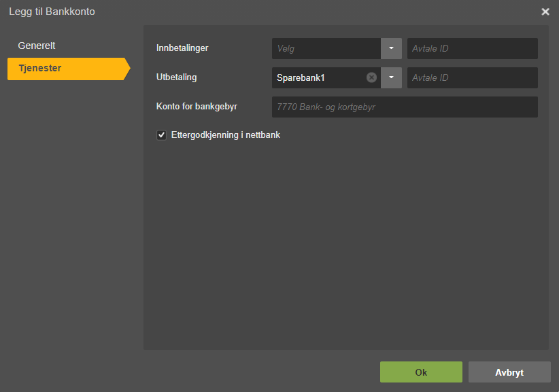559x392 pixels.
Task: Click the Innbetalinger label
Action: tap(182, 48)
